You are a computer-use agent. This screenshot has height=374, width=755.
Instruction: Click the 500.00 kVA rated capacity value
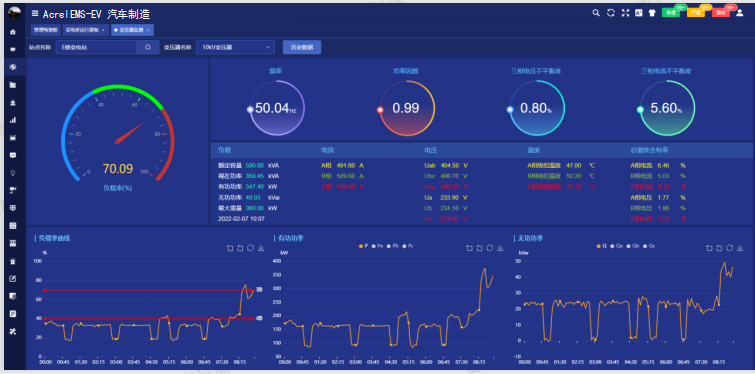[255, 165]
